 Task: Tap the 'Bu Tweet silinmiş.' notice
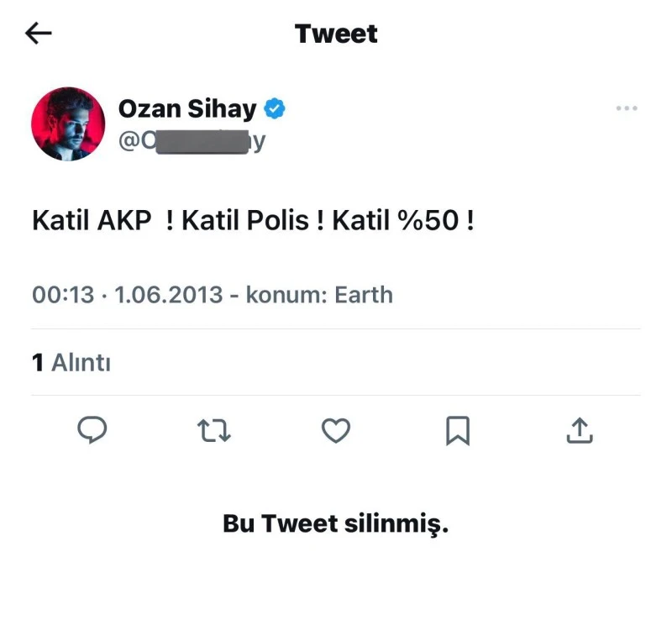(x=336, y=524)
